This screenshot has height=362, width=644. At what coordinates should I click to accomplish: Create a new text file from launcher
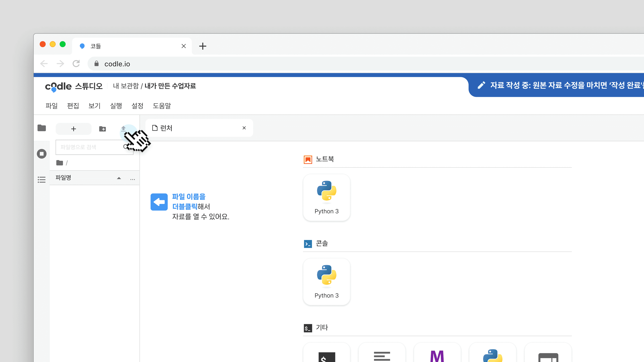[x=382, y=352]
